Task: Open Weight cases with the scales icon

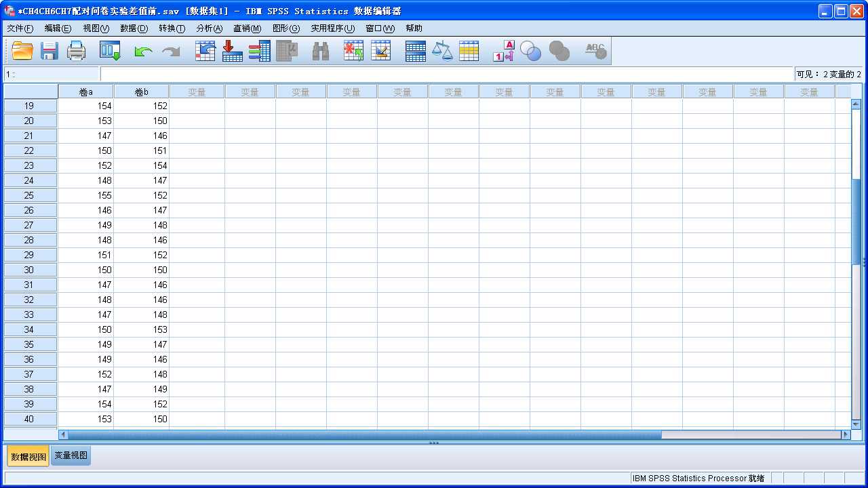Action: click(442, 52)
